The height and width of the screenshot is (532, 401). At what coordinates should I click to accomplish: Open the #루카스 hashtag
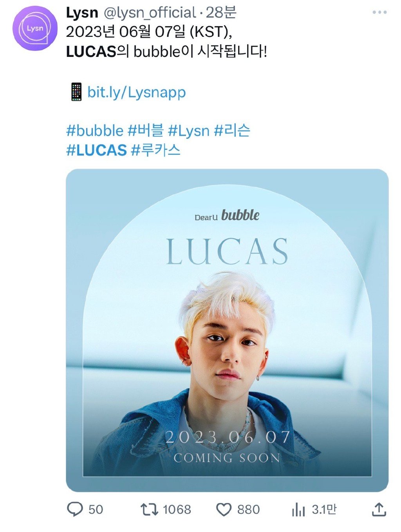(x=156, y=150)
